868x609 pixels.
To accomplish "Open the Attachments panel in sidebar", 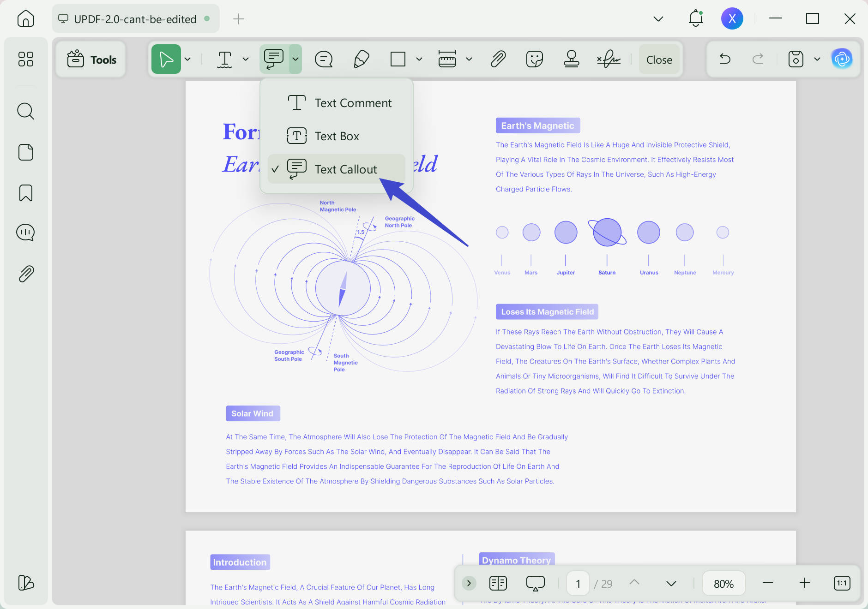I will point(26,274).
